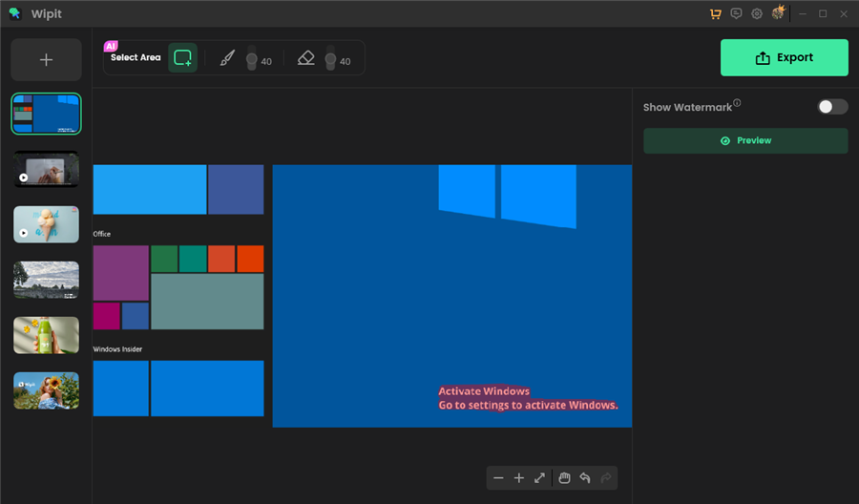Adjust the brush size slider
The height and width of the screenshot is (504, 859).
pos(251,58)
